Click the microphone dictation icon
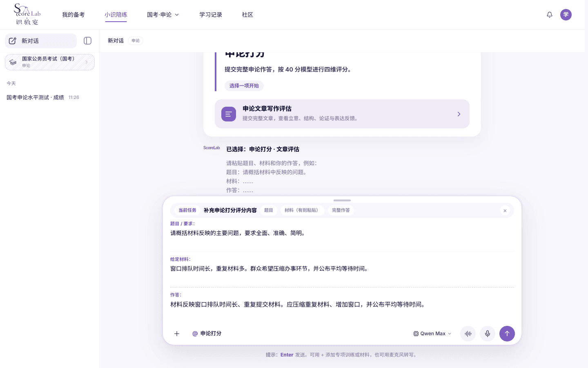588x368 pixels. 488,334
